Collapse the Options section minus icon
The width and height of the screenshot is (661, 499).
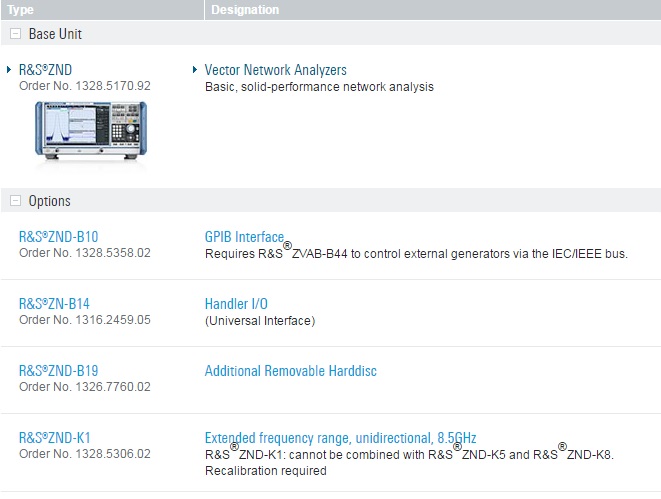[15, 201]
